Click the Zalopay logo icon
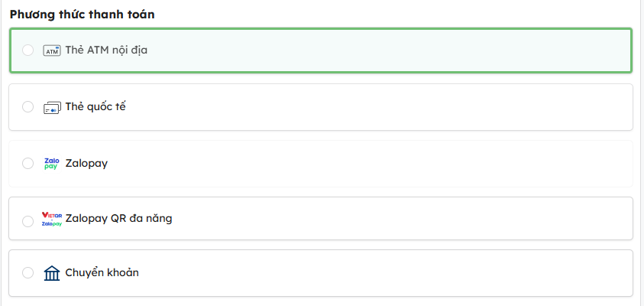 click(51, 163)
